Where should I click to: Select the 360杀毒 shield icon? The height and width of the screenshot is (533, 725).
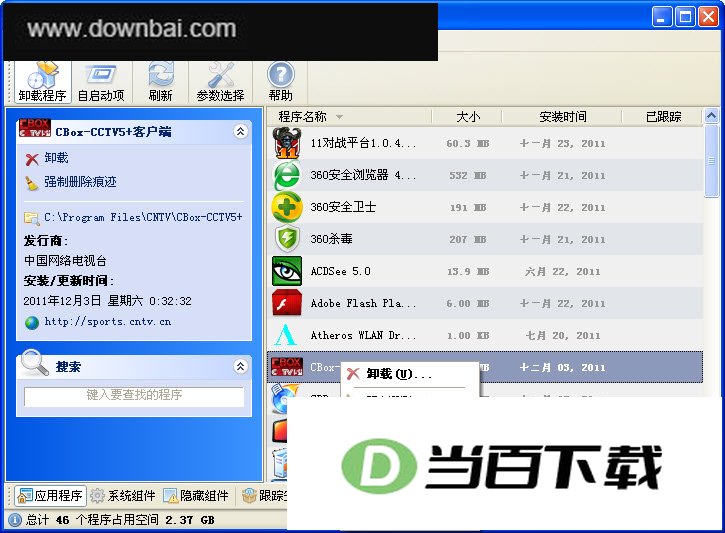tap(287, 239)
